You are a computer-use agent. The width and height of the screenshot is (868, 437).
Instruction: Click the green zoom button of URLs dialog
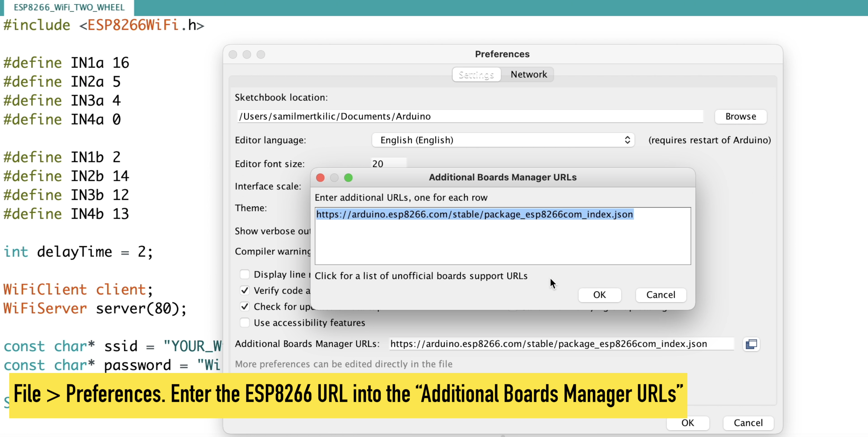(x=348, y=178)
